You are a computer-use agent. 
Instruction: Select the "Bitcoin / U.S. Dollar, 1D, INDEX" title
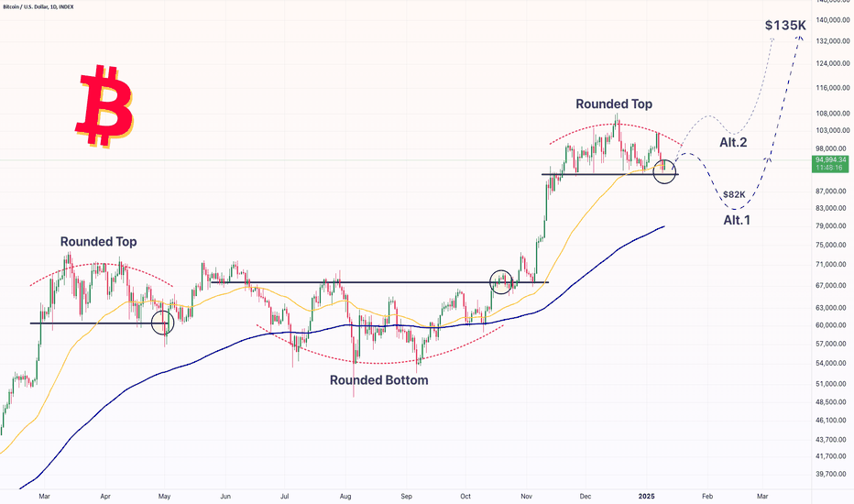click(x=38, y=6)
